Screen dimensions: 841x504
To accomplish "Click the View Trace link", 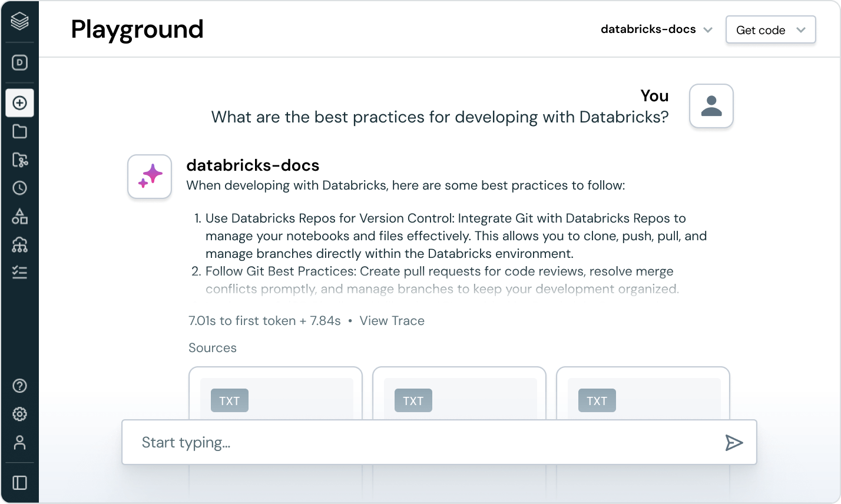I will 392,321.
